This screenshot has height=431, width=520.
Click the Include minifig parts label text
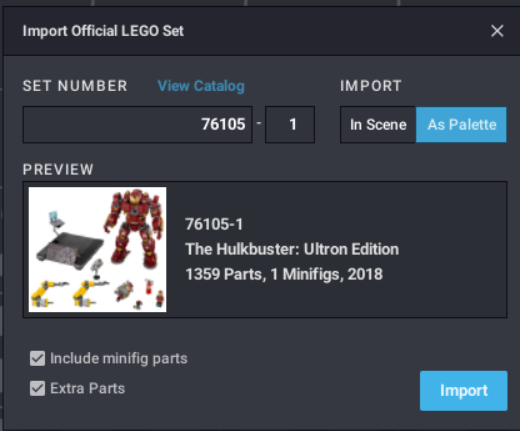click(119, 359)
